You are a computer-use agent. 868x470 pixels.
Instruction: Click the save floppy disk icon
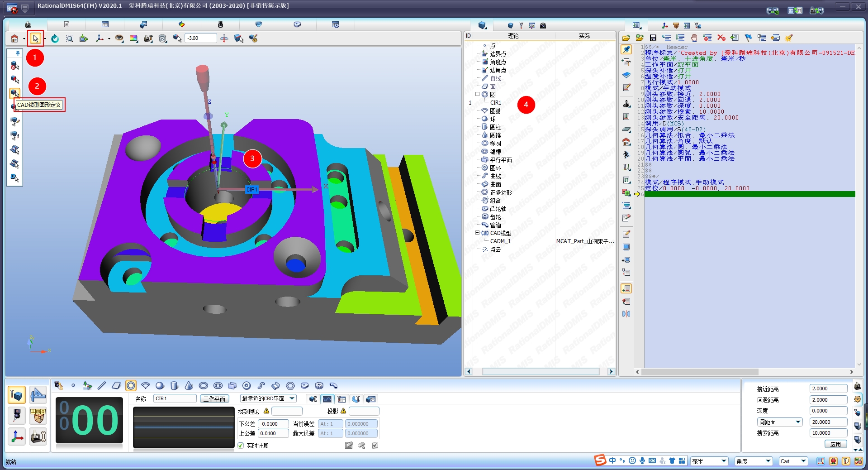[653, 38]
